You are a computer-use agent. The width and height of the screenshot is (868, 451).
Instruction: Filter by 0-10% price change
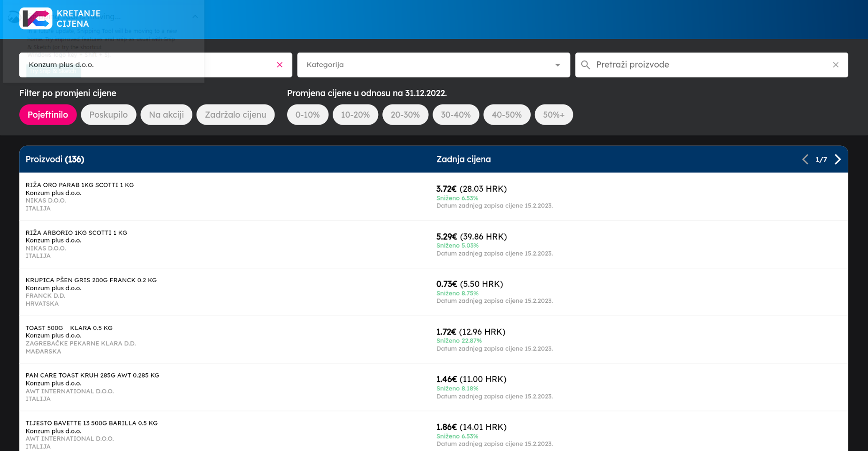307,115
